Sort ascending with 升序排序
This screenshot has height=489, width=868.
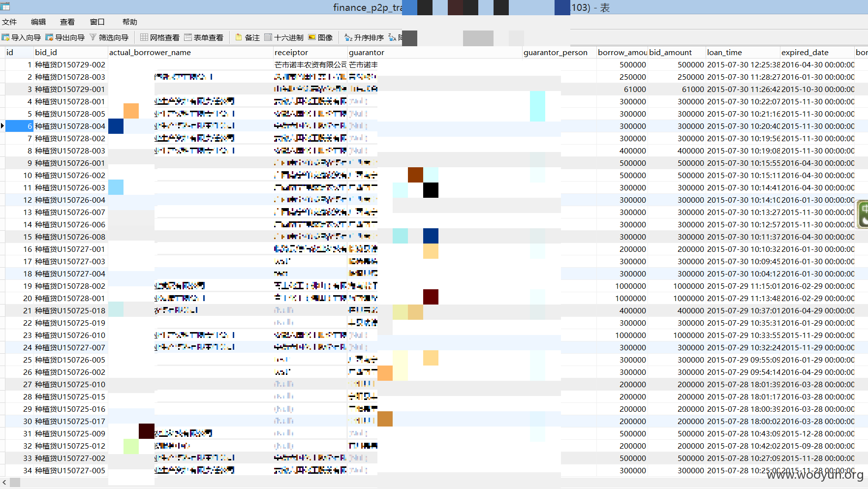pos(364,38)
